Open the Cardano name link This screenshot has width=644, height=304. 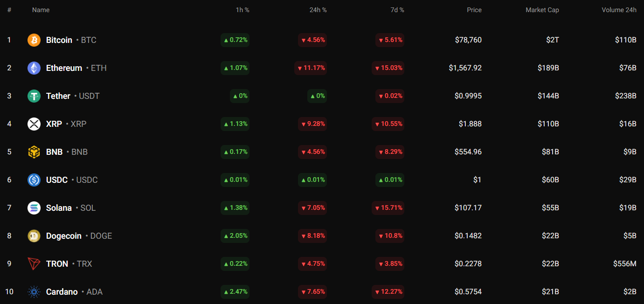[x=62, y=292]
